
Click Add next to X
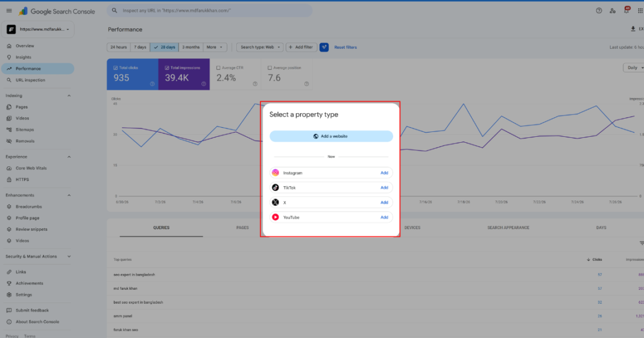(384, 202)
